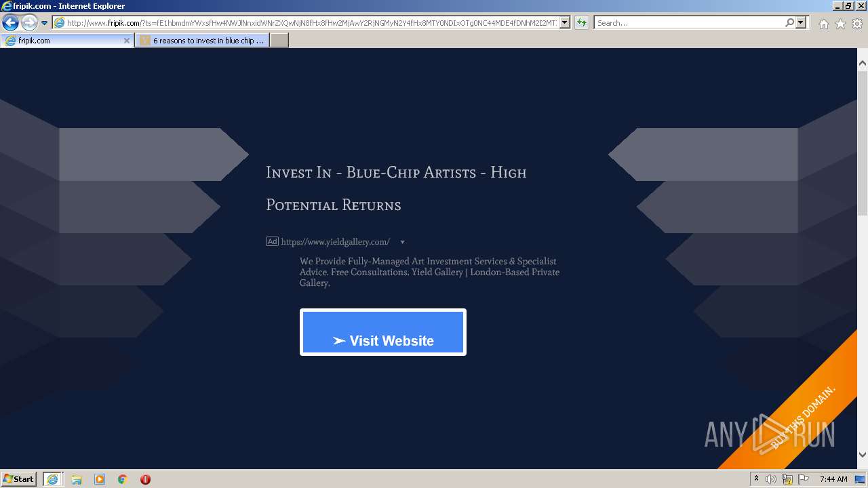Click the page scrollbar down arrow

[863, 455]
